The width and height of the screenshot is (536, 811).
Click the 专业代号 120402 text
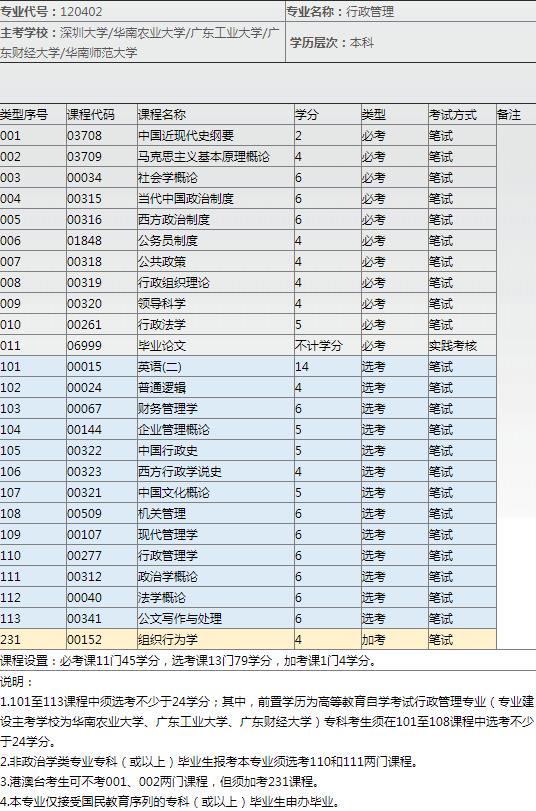tap(51, 11)
